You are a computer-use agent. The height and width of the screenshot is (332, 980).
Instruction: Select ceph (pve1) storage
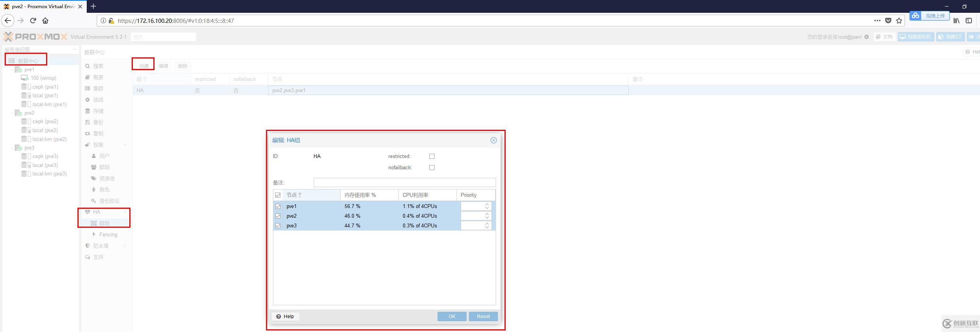click(45, 87)
